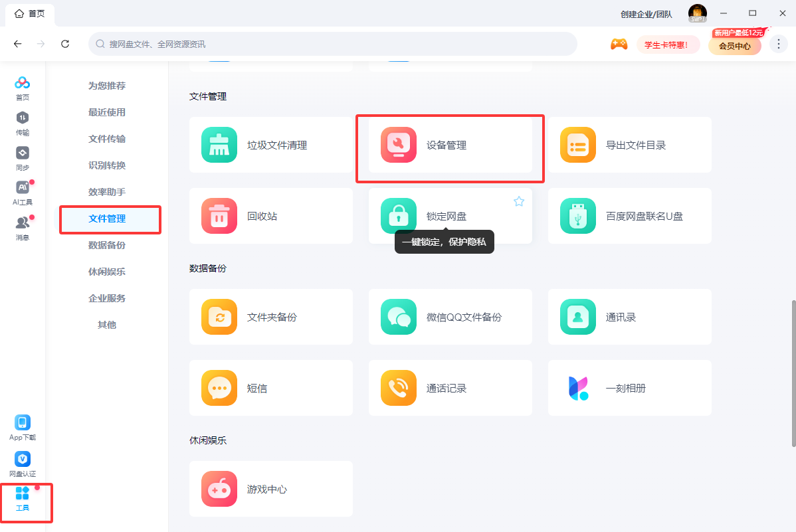The height and width of the screenshot is (532, 796).
Task: Select 效率助手 category
Action: (x=106, y=192)
